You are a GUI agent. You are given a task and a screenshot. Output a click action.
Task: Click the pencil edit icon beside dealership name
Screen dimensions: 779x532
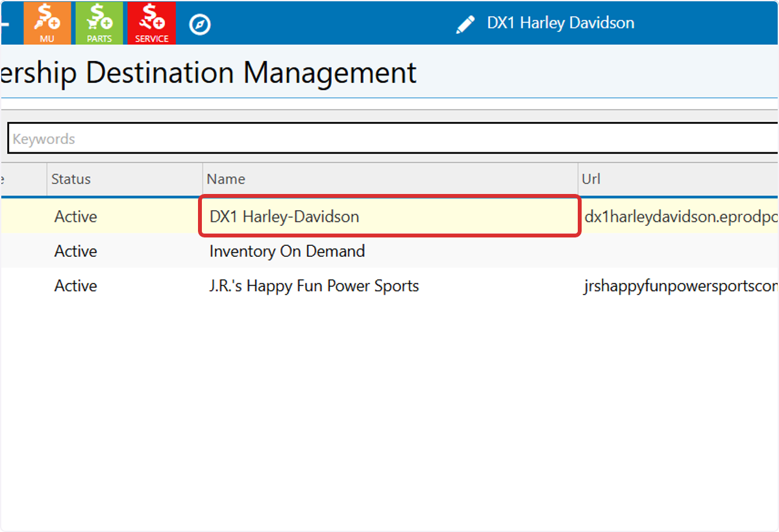465,25
